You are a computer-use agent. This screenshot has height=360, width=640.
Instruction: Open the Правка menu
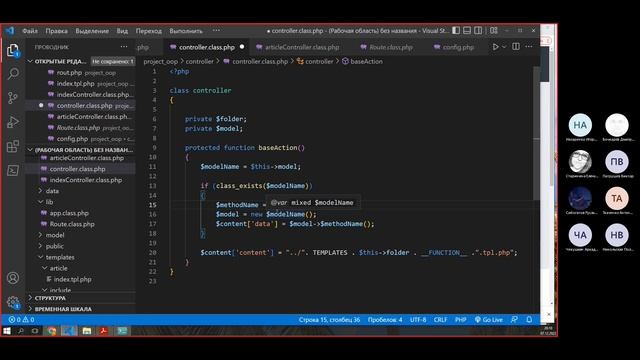pyautogui.click(x=56, y=31)
